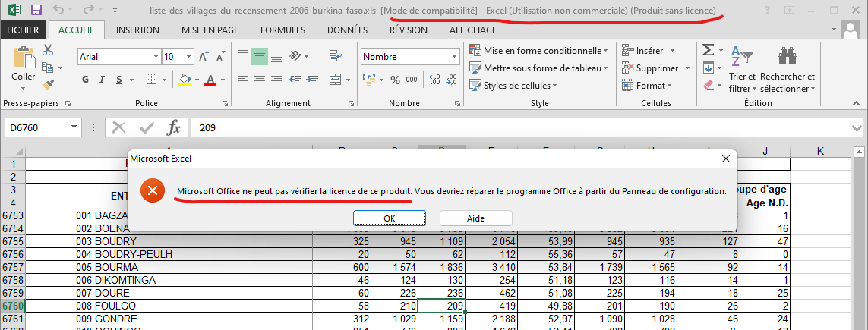The width and height of the screenshot is (868, 330).
Task: Click the wrap text icon
Action: click(335, 56)
